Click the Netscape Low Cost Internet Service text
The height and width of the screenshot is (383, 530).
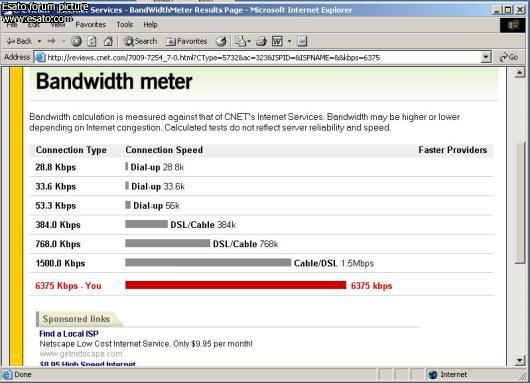pos(146,344)
